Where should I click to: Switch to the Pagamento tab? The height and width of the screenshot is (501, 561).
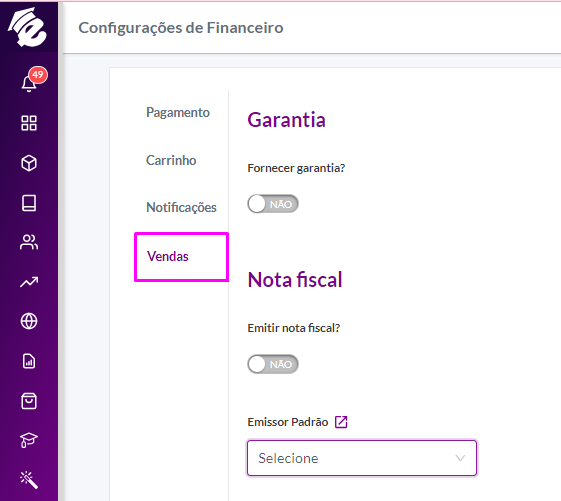tap(178, 112)
